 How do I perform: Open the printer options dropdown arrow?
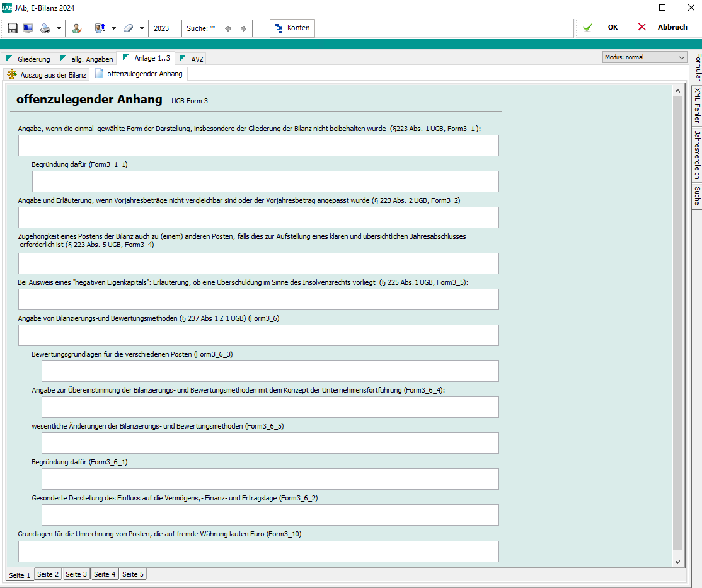[x=59, y=28]
